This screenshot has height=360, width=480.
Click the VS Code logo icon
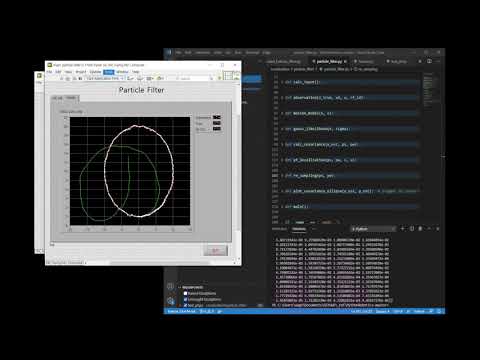169,52
